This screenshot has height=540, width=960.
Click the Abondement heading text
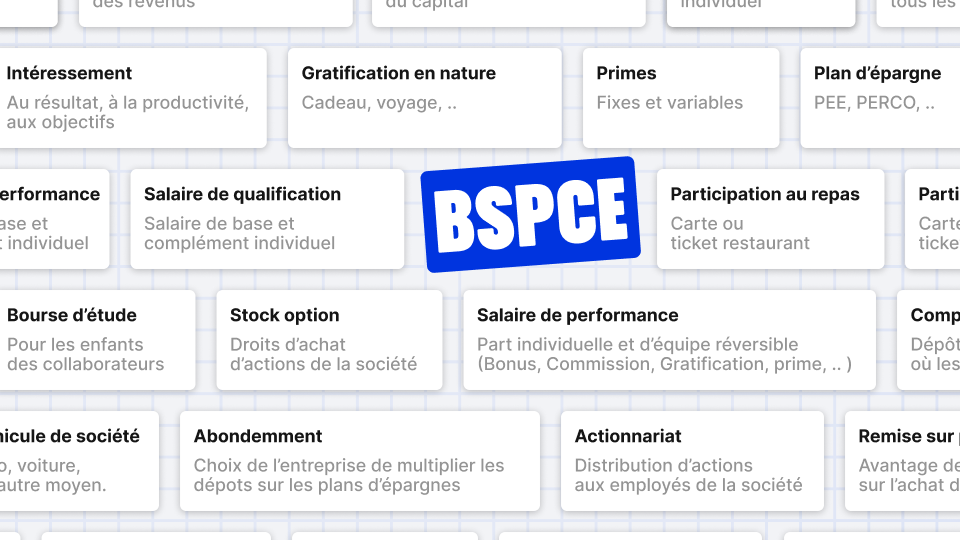258,436
